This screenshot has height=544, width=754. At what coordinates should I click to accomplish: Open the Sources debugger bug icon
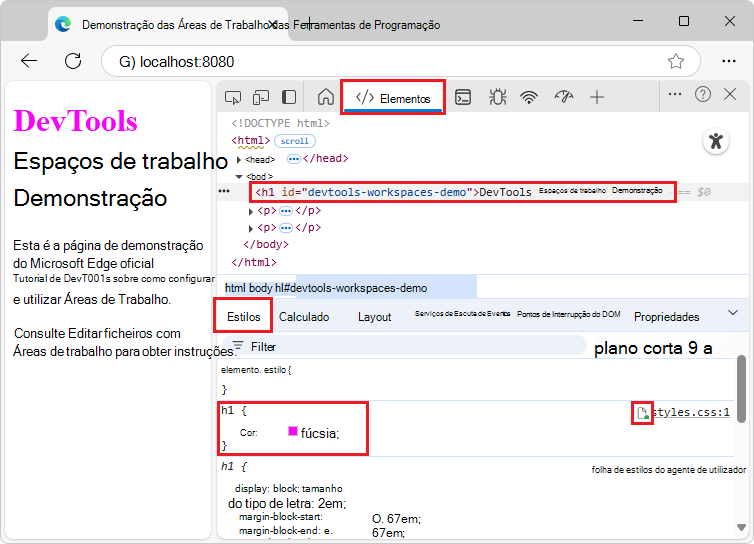coord(497,97)
